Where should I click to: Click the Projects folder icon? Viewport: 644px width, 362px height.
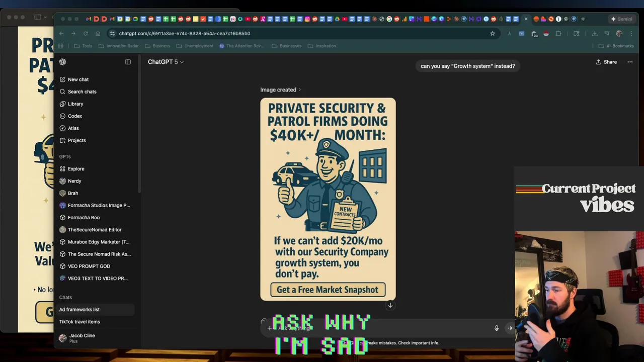pos(62,140)
